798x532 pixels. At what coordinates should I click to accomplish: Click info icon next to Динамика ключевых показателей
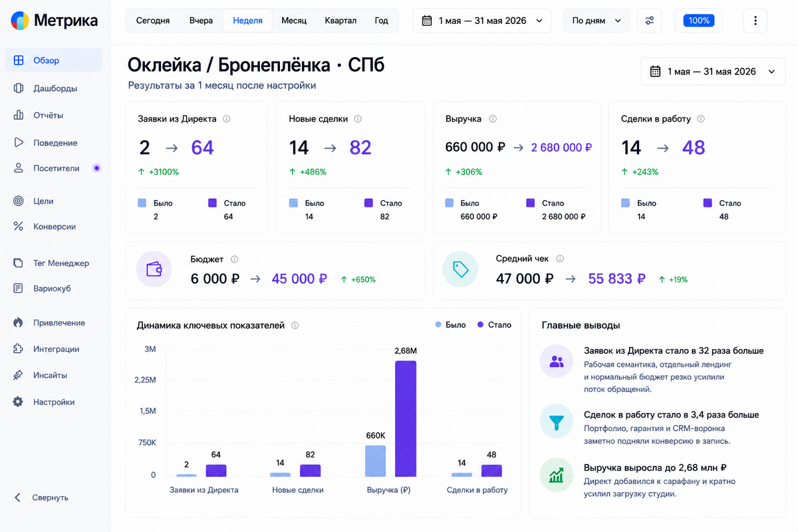295,326
